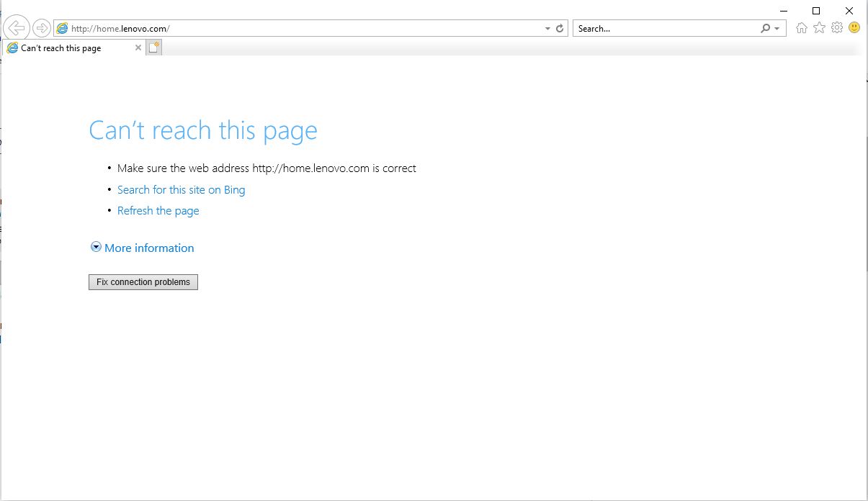Open the address bar autocomplete dropdown arrow
868x501 pixels.
click(x=547, y=29)
